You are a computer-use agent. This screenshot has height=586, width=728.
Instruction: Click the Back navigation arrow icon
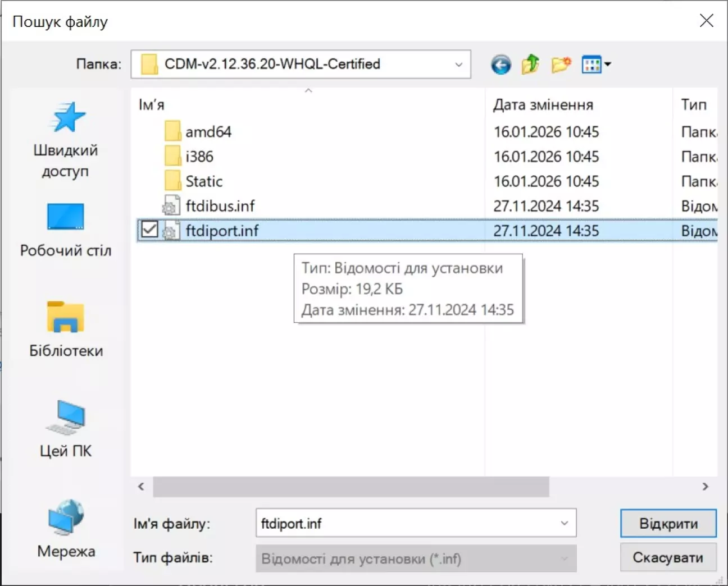click(501, 65)
